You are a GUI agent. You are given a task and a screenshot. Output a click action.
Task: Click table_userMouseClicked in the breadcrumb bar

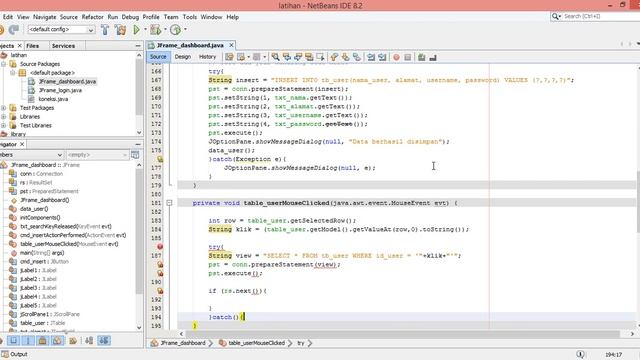[257, 343]
